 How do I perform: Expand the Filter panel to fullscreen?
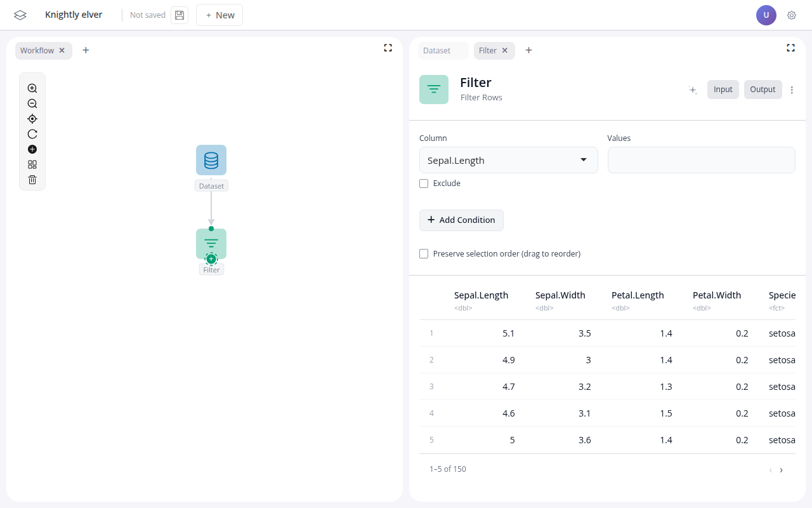tap(790, 48)
